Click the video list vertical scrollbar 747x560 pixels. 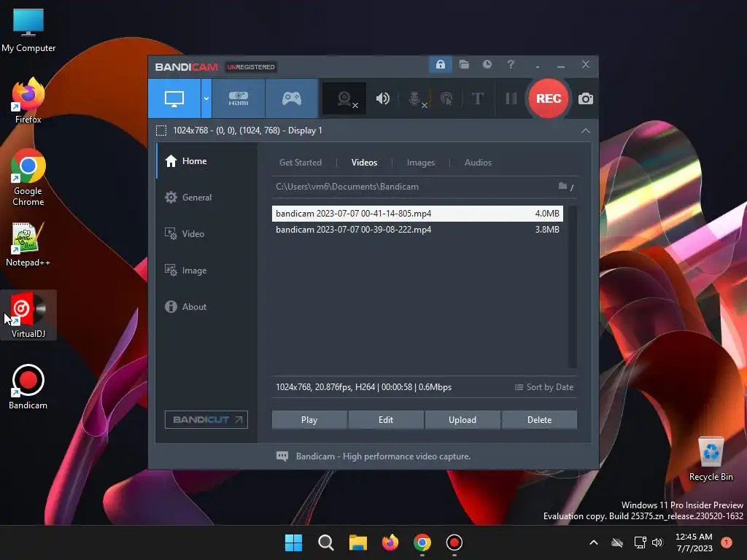(572, 287)
